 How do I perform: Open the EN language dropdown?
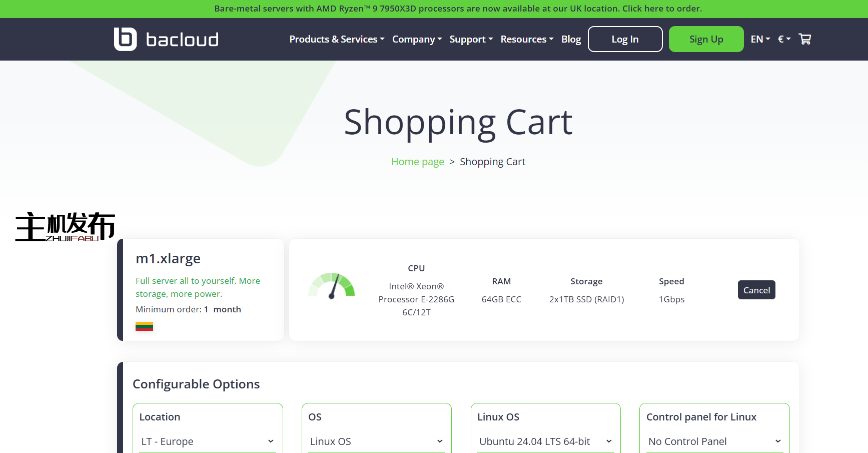760,39
